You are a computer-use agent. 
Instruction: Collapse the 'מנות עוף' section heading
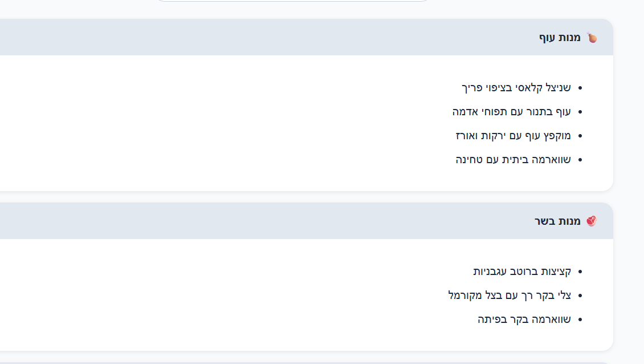(x=560, y=38)
